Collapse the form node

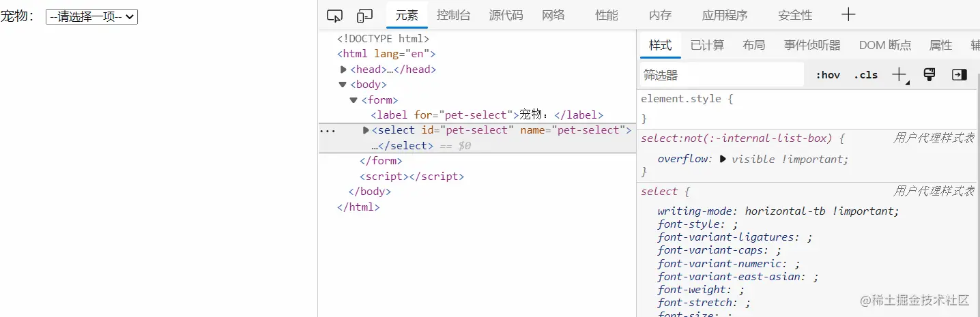click(354, 100)
